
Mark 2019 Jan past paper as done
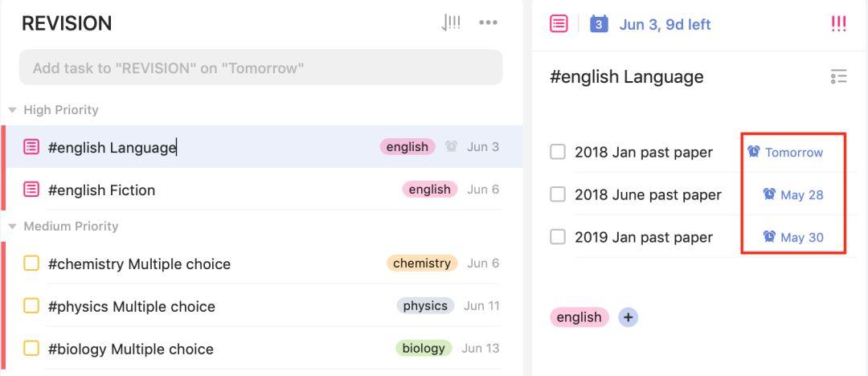pyautogui.click(x=558, y=237)
